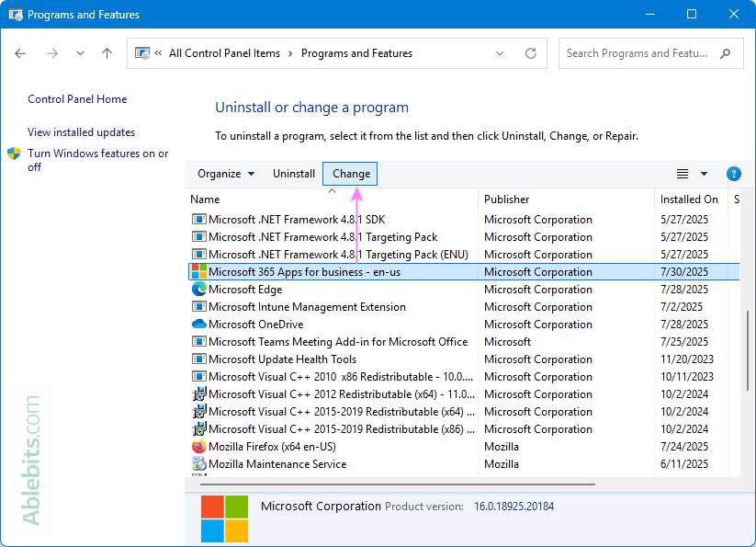Click the Search Programs and Features field
The image size is (756, 547).
click(643, 52)
